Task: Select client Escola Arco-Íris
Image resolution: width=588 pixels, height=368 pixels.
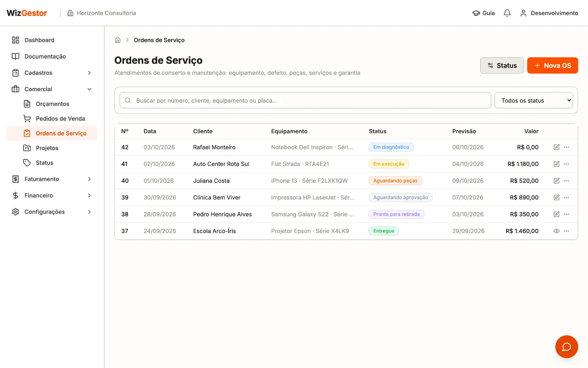Action: click(x=215, y=231)
